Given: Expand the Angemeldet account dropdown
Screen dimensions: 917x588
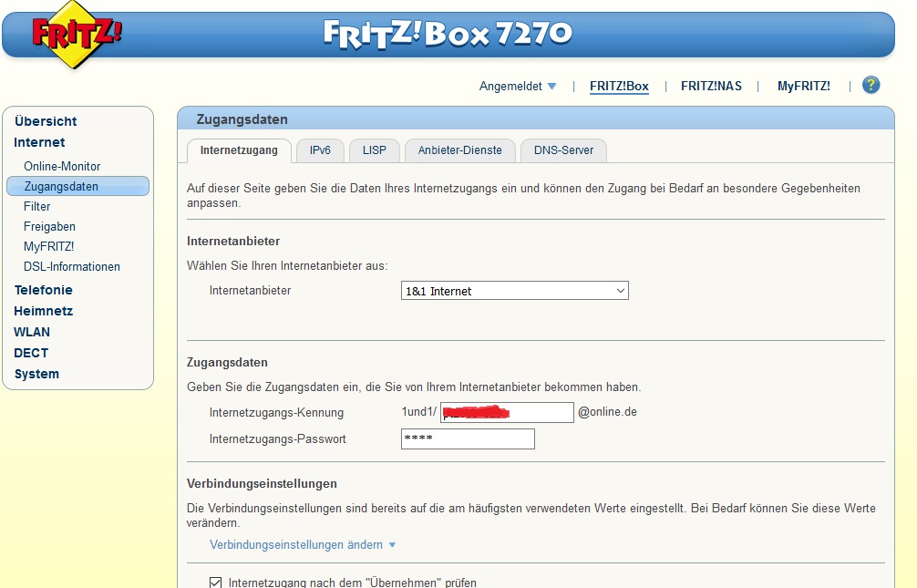Looking at the screenshot, I should point(518,86).
